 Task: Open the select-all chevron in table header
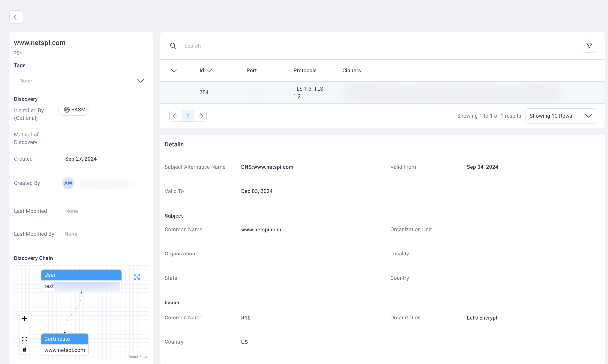174,71
